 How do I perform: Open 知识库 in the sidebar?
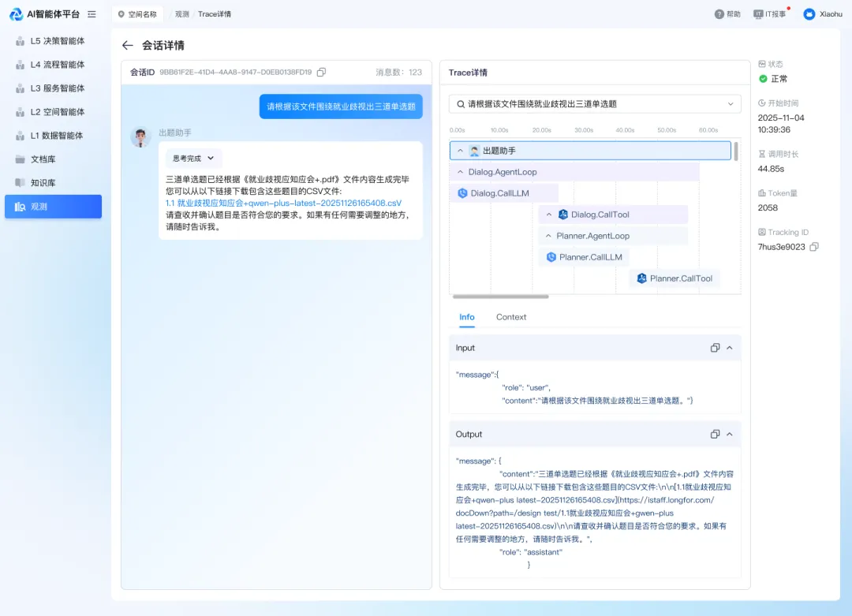click(x=43, y=183)
